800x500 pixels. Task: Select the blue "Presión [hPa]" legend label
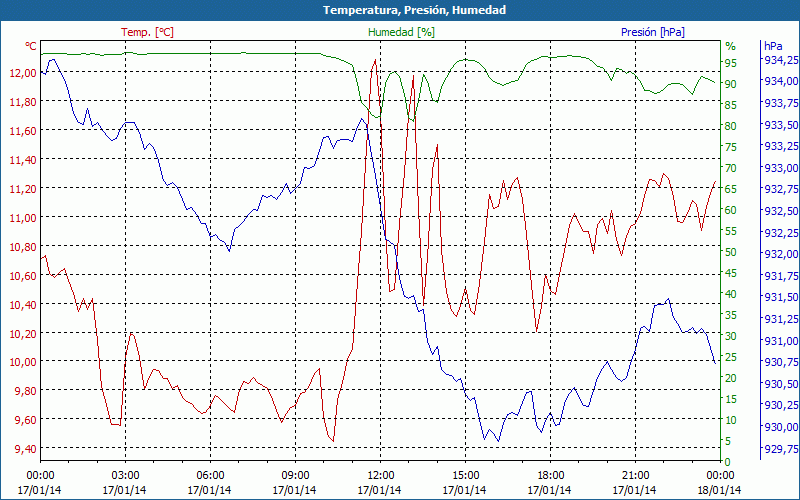pos(653,32)
